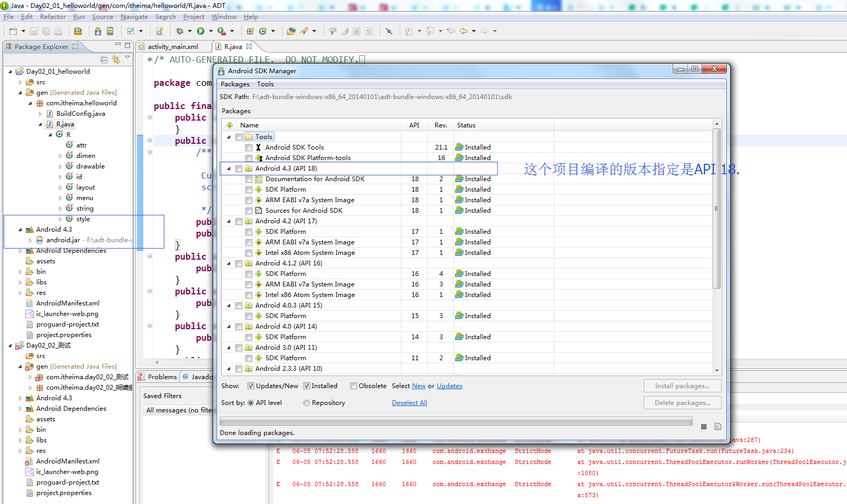Screen dimensions: 847x504
Task: Check Documentation for Android SDK checkbox
Action: tap(249, 179)
